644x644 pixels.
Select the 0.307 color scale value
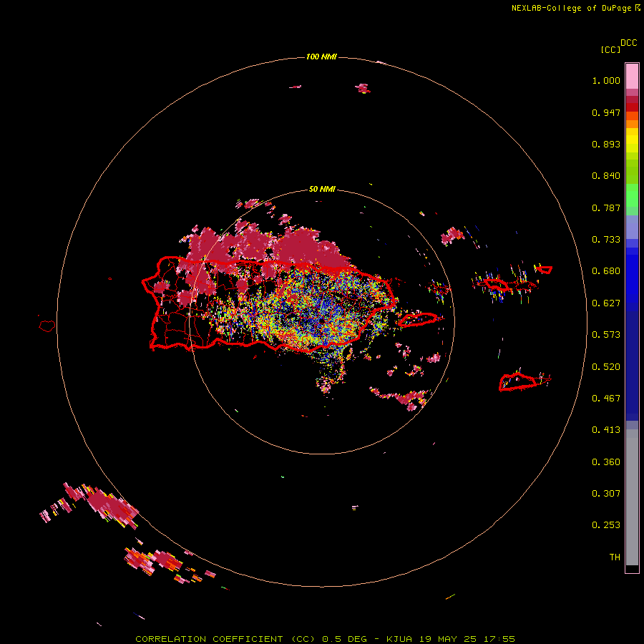pos(606,494)
